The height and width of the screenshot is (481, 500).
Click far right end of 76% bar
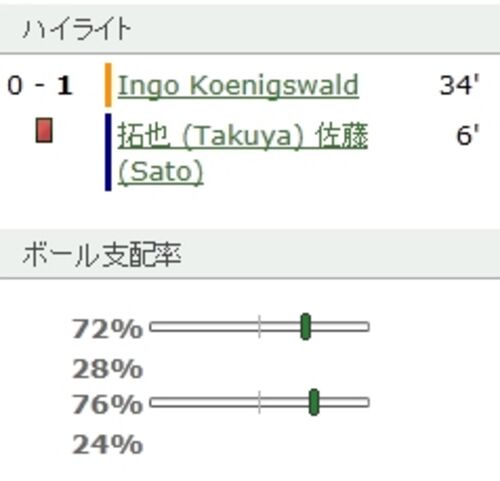pyautogui.click(x=366, y=402)
